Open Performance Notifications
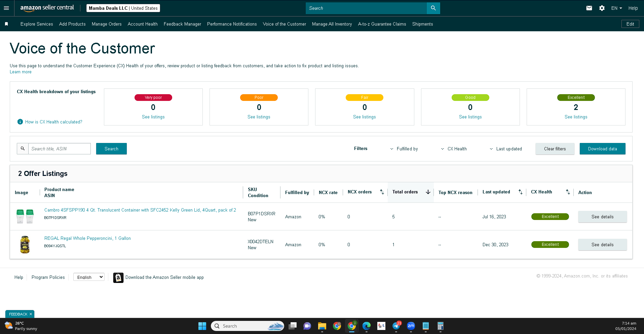This screenshot has height=334, width=644. click(232, 24)
